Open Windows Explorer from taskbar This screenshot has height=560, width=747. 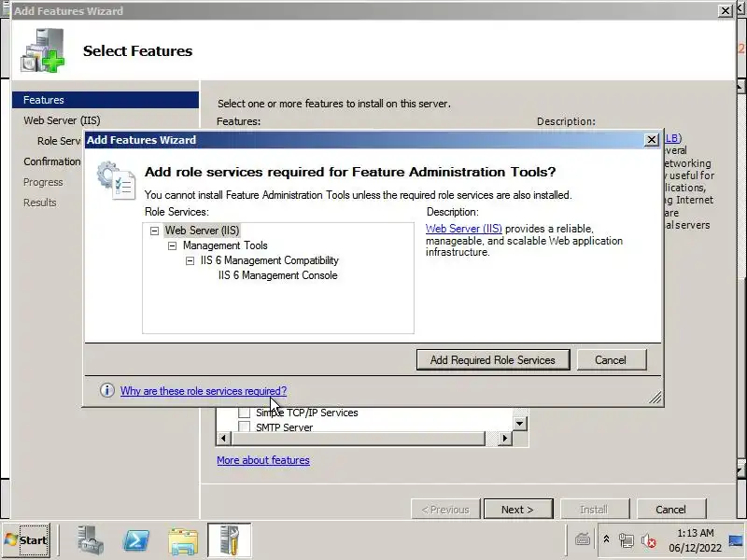coord(183,541)
